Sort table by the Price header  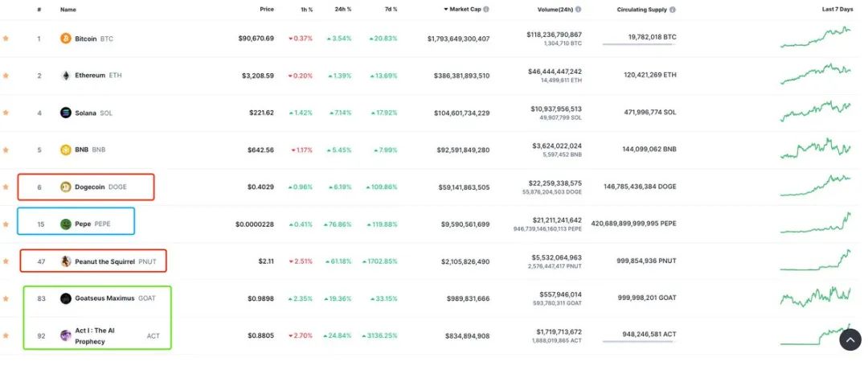tap(267, 10)
